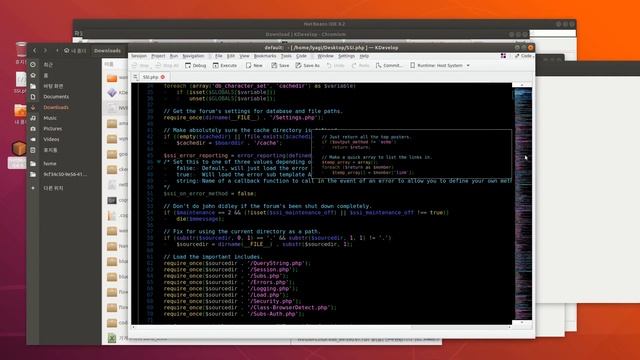Image resolution: width=640 pixels, height=360 pixels.
Task: Click the Debug toolbar button in KDevelop
Action: pyautogui.click(x=196, y=65)
